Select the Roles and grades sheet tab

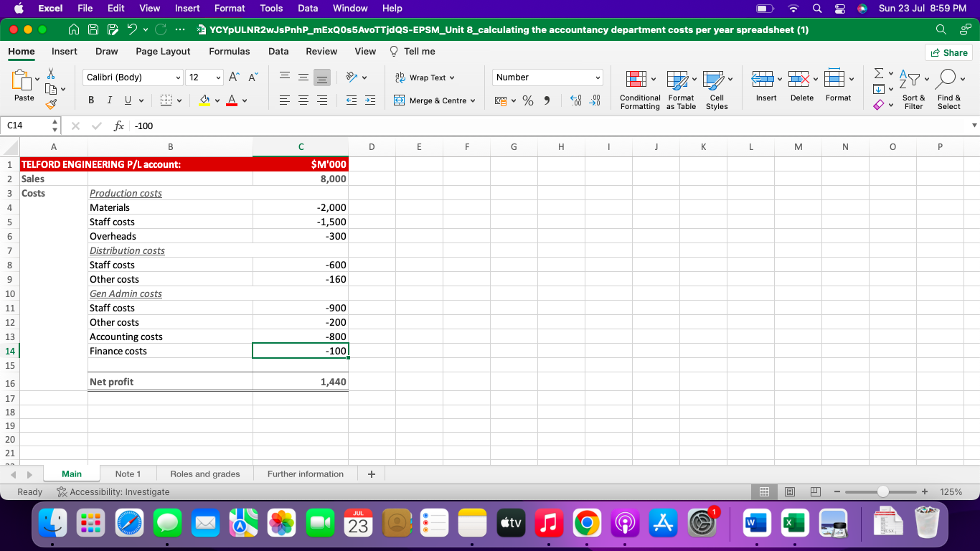tap(204, 474)
